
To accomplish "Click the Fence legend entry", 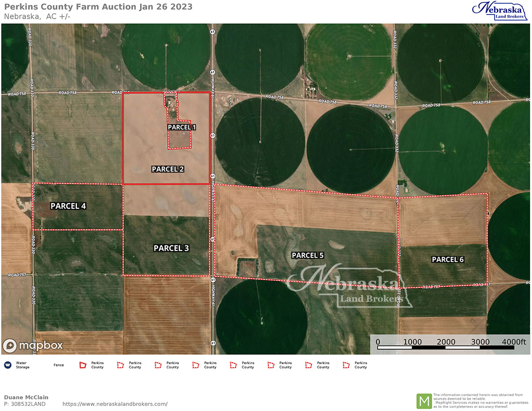I will (x=59, y=365).
